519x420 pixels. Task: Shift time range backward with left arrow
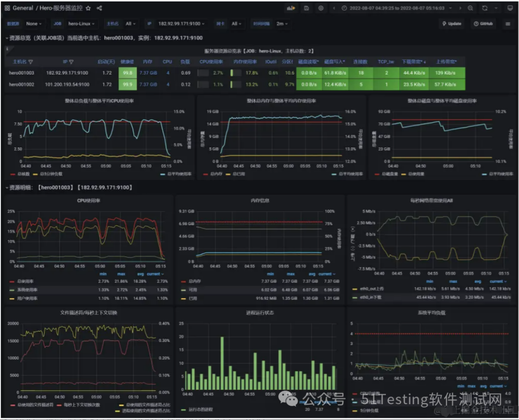click(x=334, y=8)
